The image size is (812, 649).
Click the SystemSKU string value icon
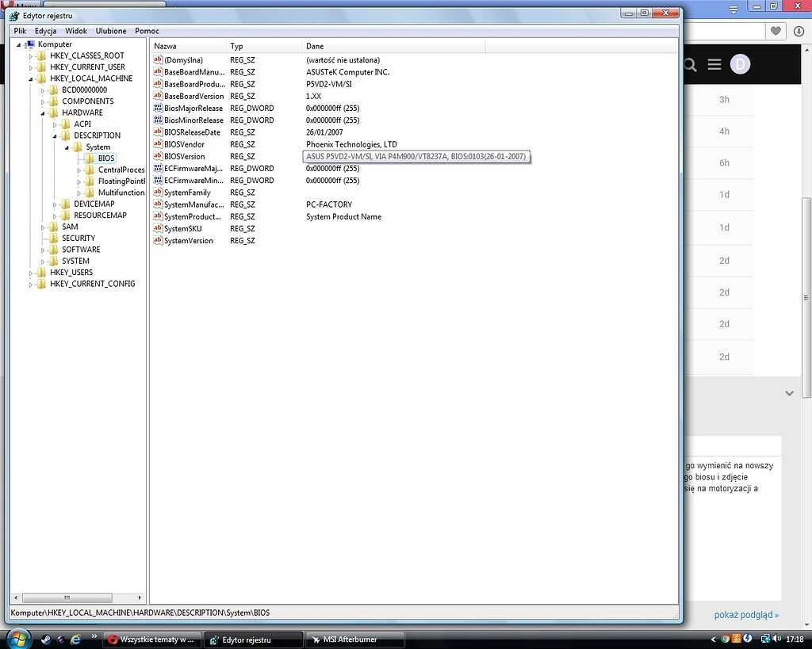point(158,228)
